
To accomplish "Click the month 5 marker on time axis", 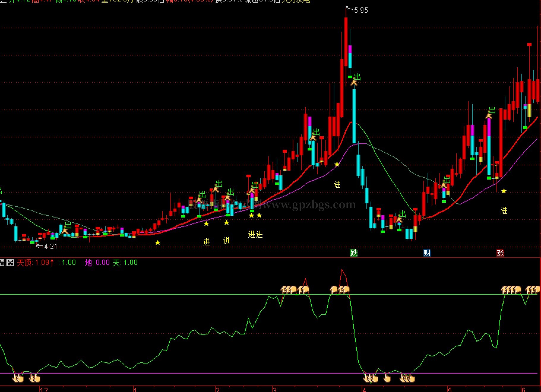I will pos(450,389).
